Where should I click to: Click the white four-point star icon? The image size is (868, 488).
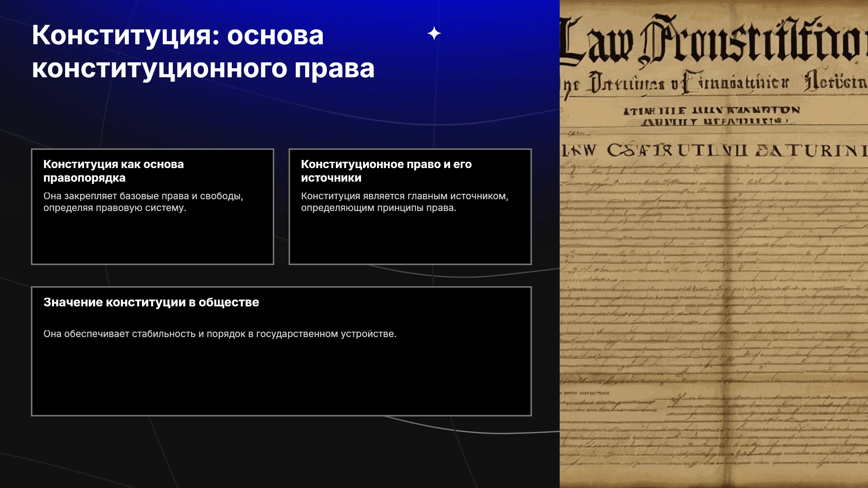coord(434,33)
